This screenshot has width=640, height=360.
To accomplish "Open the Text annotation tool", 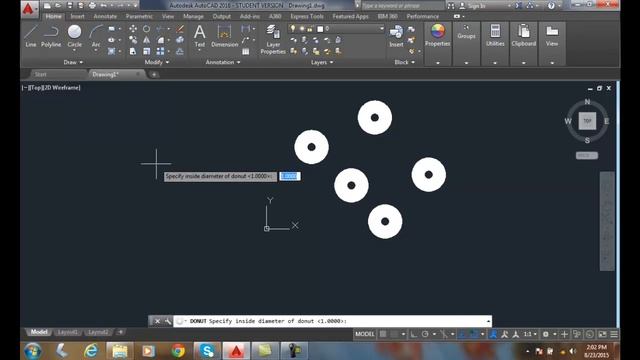I will coord(200,36).
